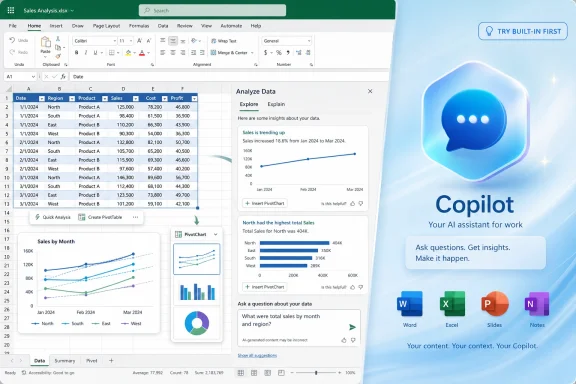Click the TRY BUILT-IN FIRST button
This screenshot has height=384, width=576.
click(x=523, y=31)
